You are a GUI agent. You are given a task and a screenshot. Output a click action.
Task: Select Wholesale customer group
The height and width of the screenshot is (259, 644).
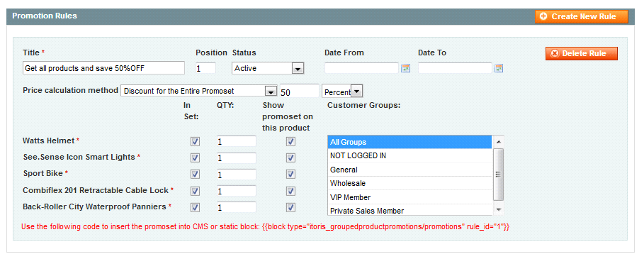pos(409,183)
